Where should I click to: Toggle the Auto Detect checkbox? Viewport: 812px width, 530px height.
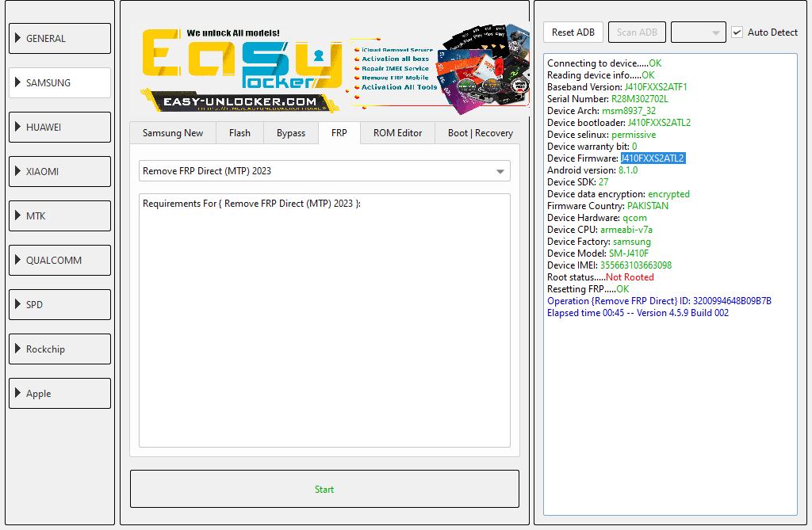pyautogui.click(x=737, y=32)
